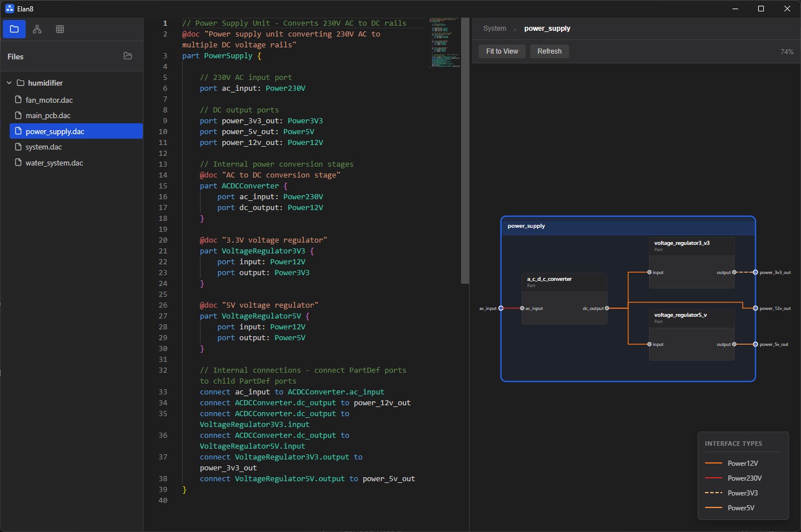
Task: Click the open-folder icon beside Files header
Action: [127, 56]
